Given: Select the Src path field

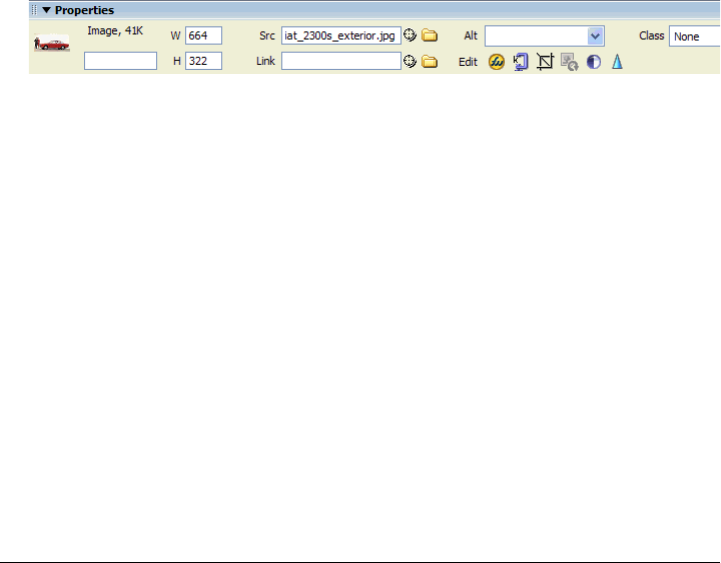Looking at the screenshot, I should [x=341, y=35].
